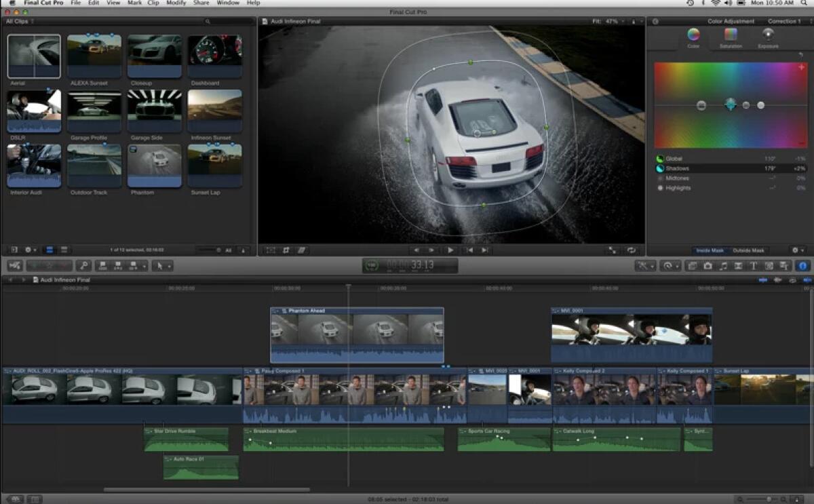
Task: Open the Music and Sound browser
Action: [x=724, y=266]
